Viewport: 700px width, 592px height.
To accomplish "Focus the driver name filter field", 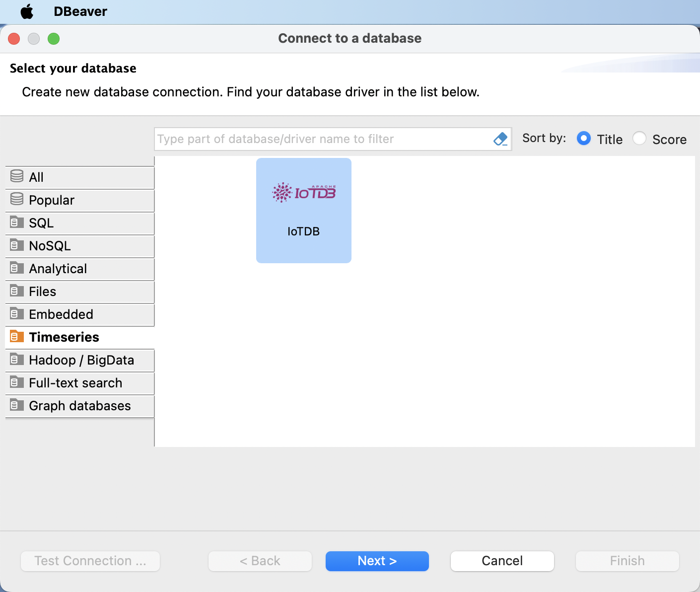I will pyautogui.click(x=323, y=139).
